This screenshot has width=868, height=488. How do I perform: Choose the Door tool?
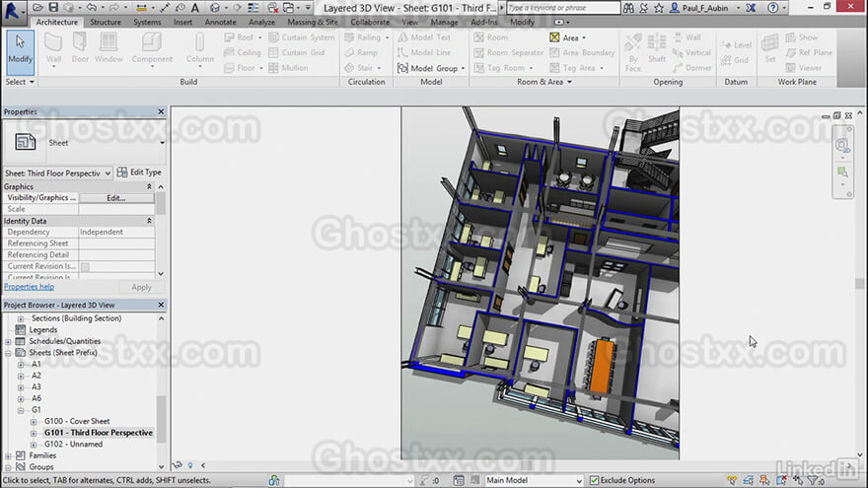coord(80,48)
